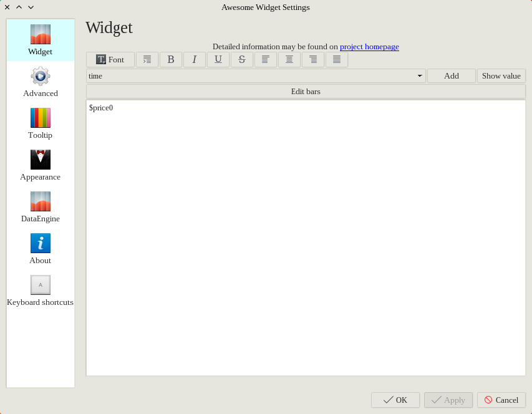This screenshot has height=414, width=532.
Task: Click the Show value button
Action: (501, 76)
